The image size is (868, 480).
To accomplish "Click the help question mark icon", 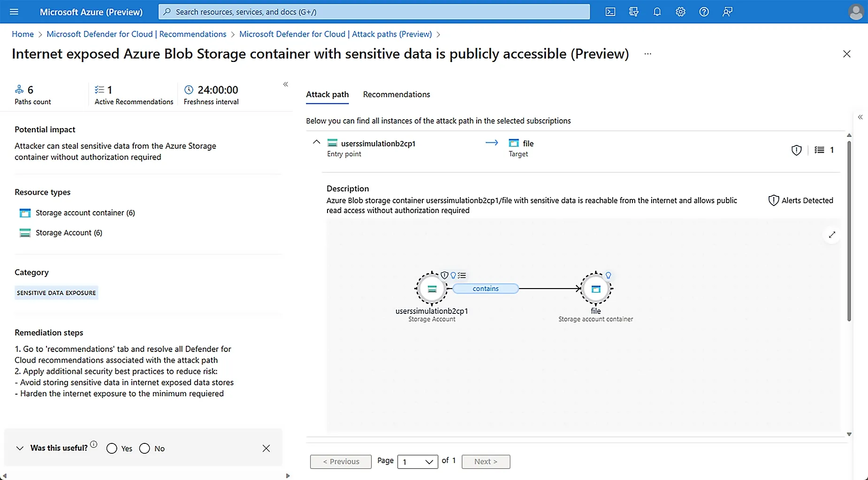I will click(x=704, y=12).
